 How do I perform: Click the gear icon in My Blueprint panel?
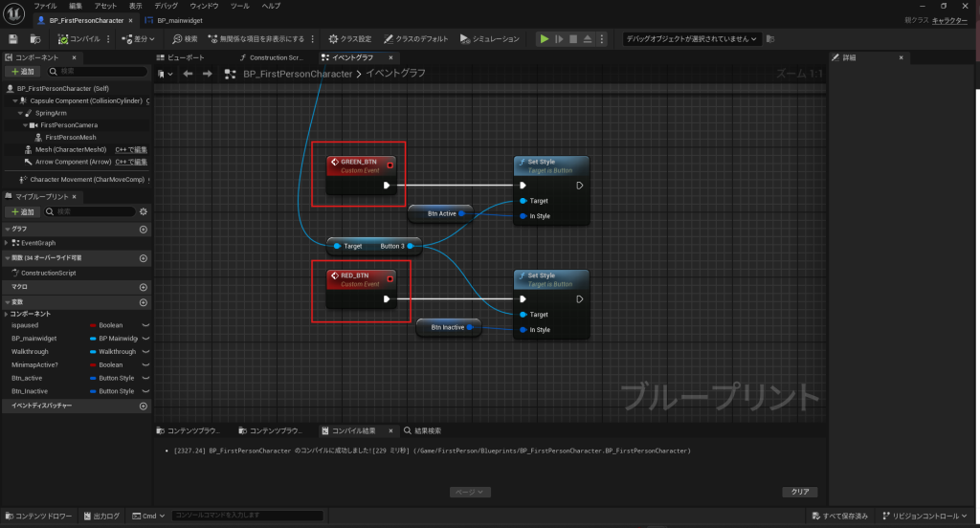(x=144, y=211)
